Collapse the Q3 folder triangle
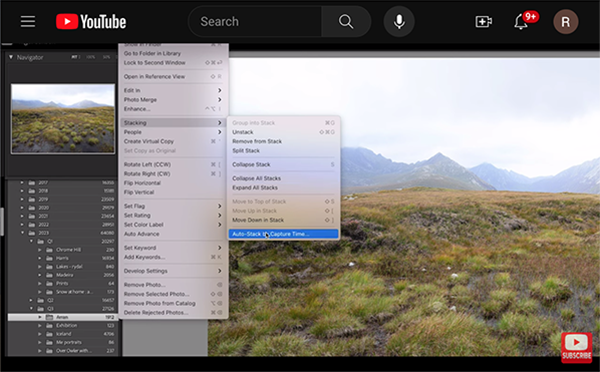 31,308
